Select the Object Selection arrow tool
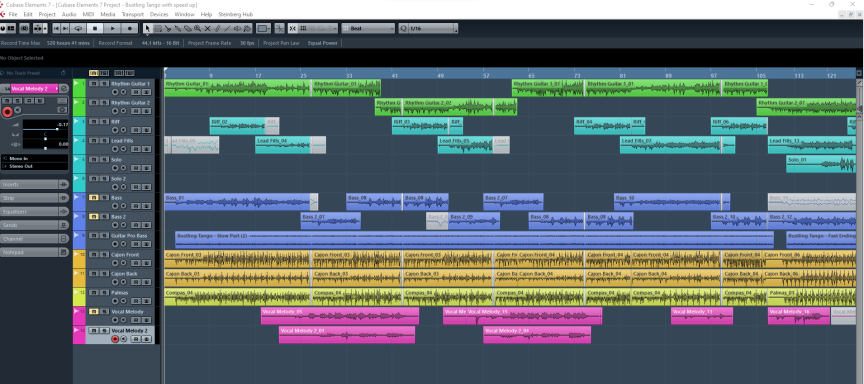This screenshot has height=384, width=864. [x=147, y=28]
